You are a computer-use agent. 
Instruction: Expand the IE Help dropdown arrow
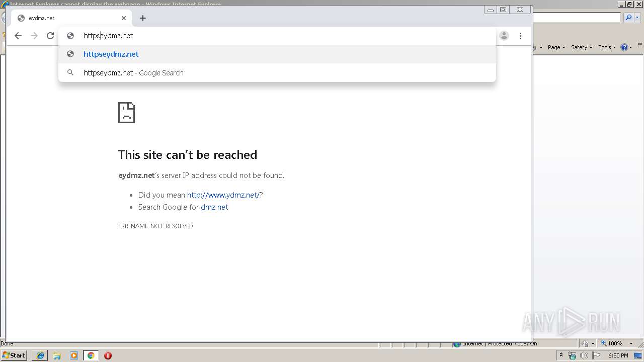tap(630, 47)
